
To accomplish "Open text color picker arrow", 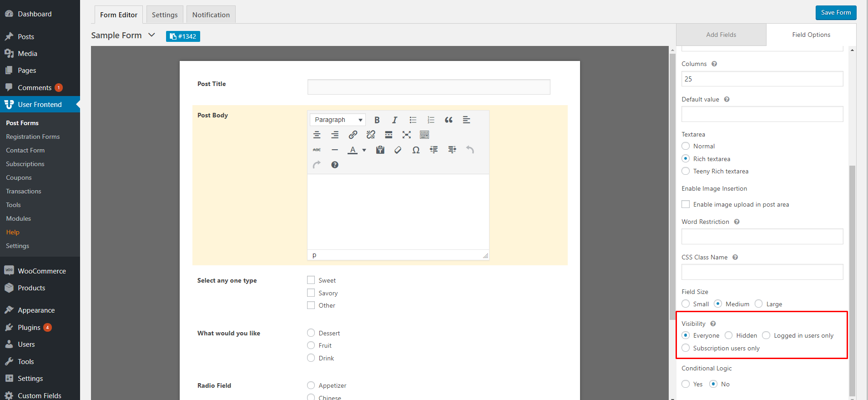I will pos(364,150).
